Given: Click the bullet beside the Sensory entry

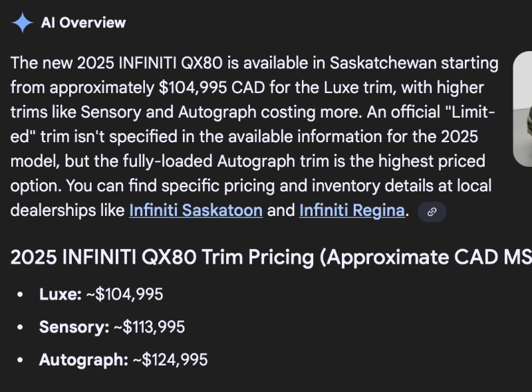Looking at the screenshot, I should pos(21,328).
